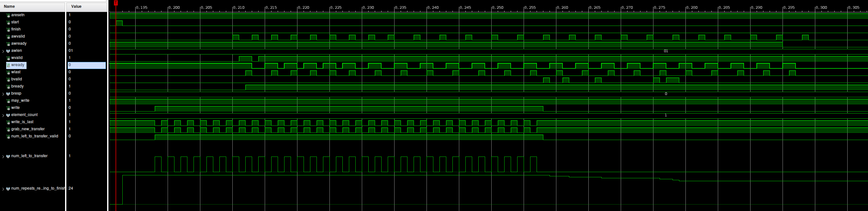868x211 pixels.
Task: Click the awvalid signal icon
Action: point(8,36)
